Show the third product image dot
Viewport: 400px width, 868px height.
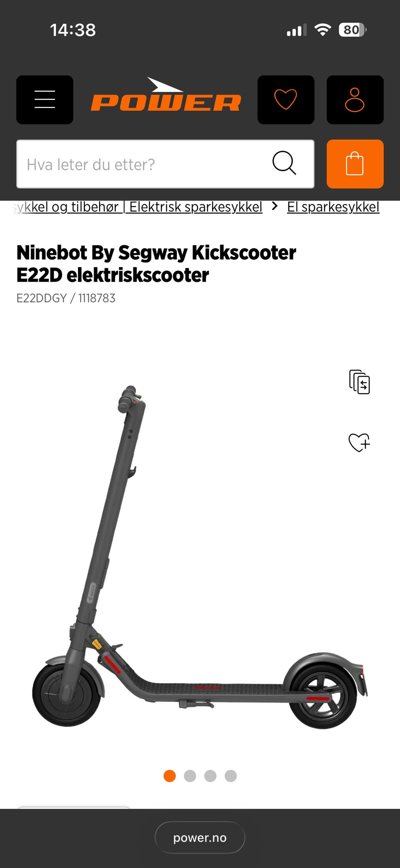210,776
